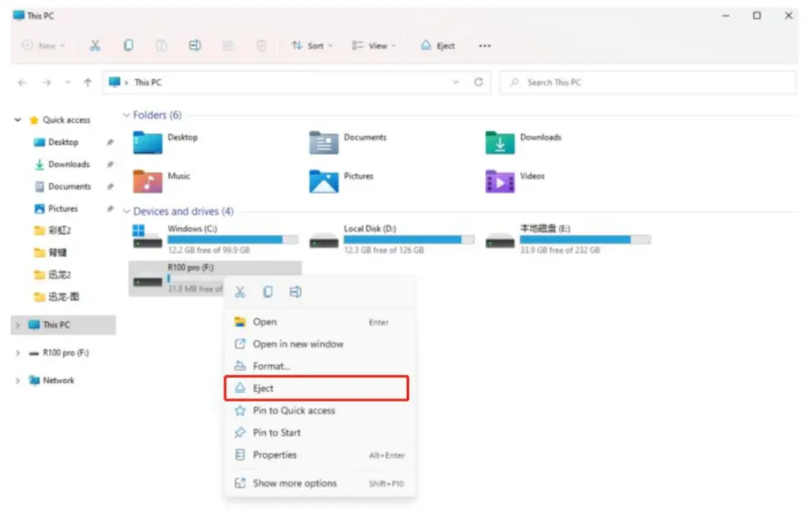Select the Videos folder icon
Image resolution: width=812 pixels, height=520 pixels.
(500, 181)
